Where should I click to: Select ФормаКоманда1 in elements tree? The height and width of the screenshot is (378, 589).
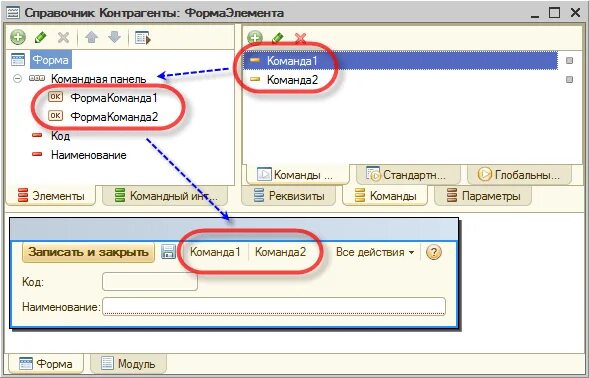(114, 98)
